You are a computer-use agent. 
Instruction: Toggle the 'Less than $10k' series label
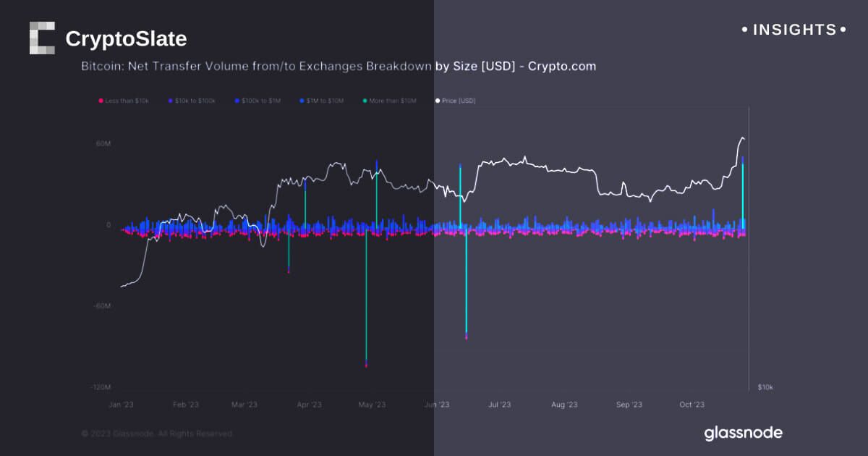click(127, 101)
